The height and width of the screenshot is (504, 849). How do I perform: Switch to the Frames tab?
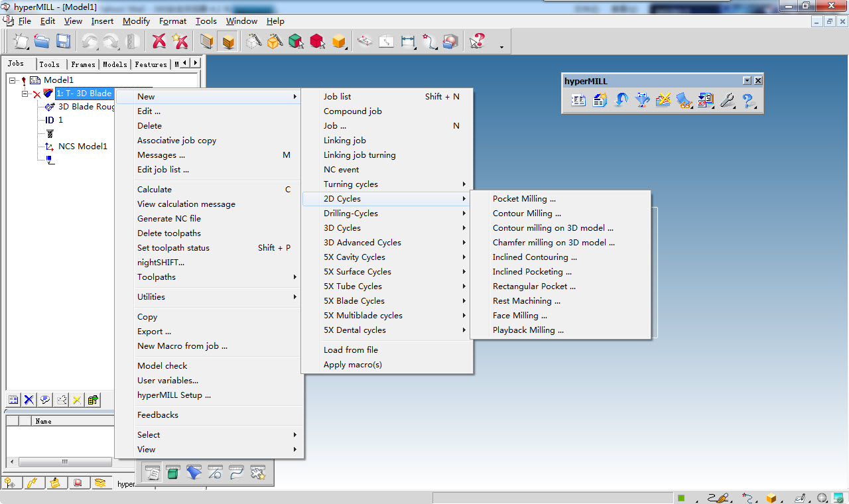[x=83, y=64]
